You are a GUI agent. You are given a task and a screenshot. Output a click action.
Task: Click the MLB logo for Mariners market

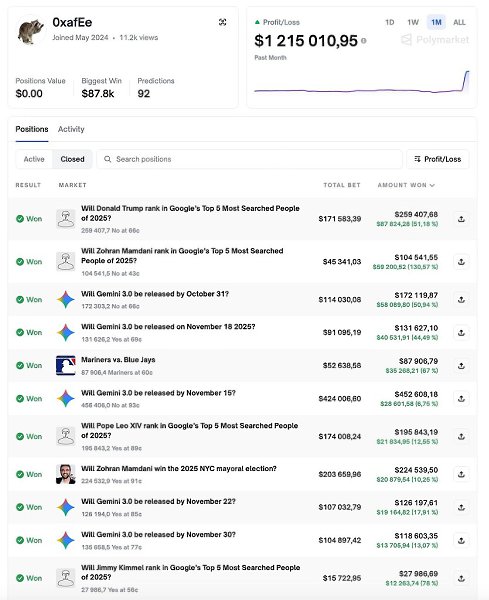(66, 366)
